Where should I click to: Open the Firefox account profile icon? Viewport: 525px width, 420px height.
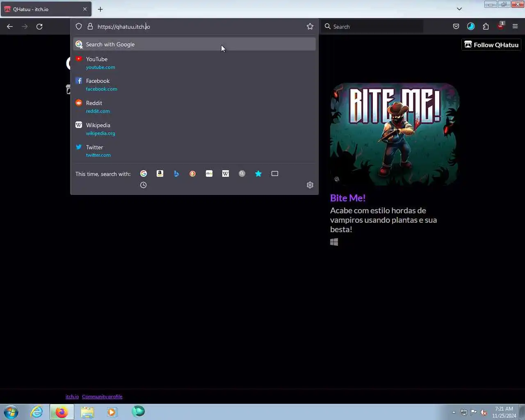(x=471, y=26)
